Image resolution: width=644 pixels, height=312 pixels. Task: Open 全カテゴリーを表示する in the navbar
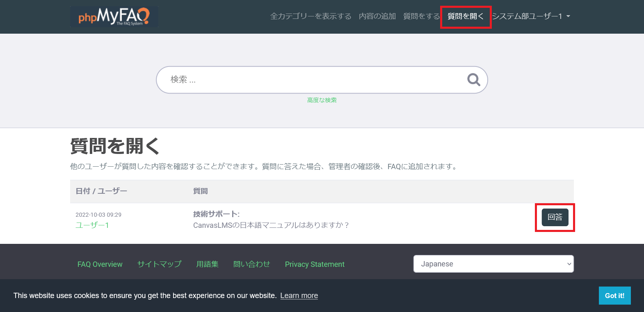click(311, 16)
